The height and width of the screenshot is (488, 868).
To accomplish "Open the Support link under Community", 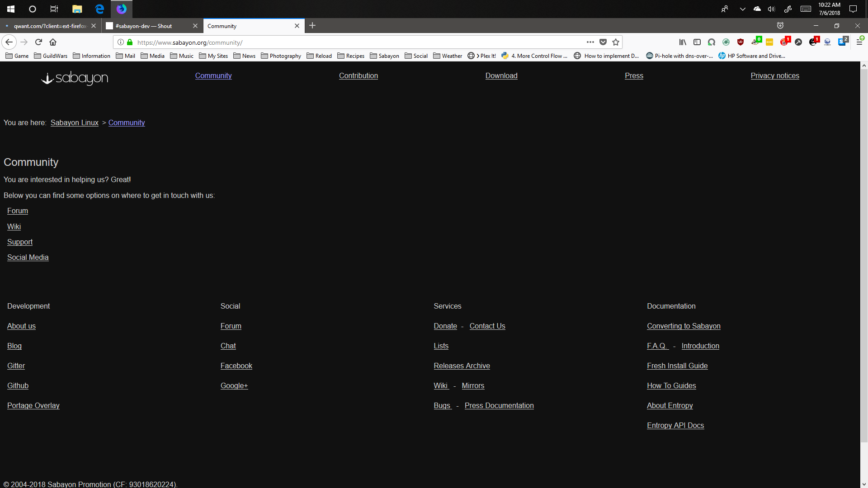I will [20, 242].
